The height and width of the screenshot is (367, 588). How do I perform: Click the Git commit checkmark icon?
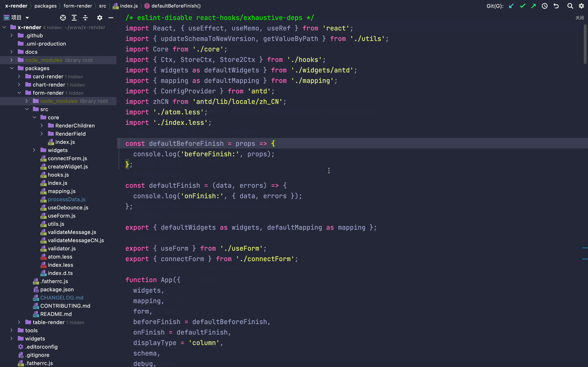tap(522, 6)
